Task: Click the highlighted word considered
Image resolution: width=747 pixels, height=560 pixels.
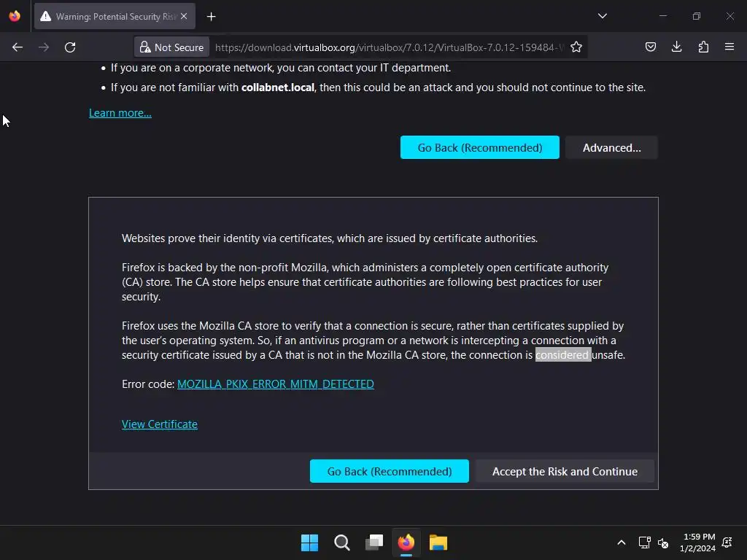Action: click(x=562, y=355)
